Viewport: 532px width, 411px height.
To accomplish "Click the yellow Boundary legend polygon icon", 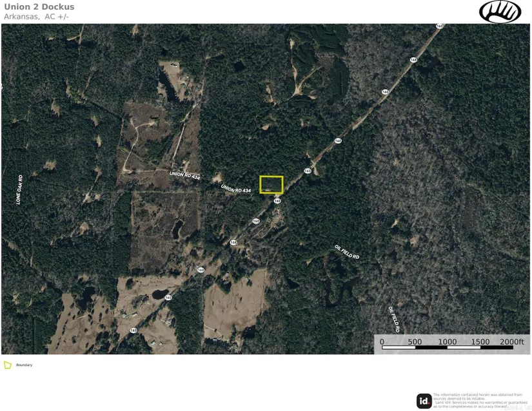I will 8,365.
